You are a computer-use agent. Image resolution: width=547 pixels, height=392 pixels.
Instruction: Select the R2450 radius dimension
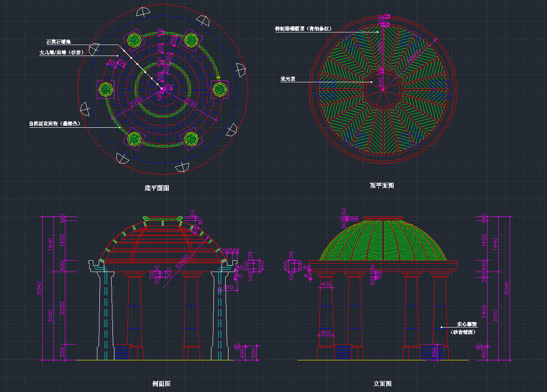182,261
